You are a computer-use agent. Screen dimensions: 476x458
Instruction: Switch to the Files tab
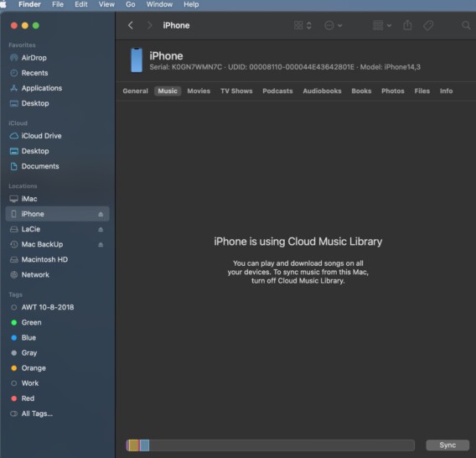coord(422,91)
